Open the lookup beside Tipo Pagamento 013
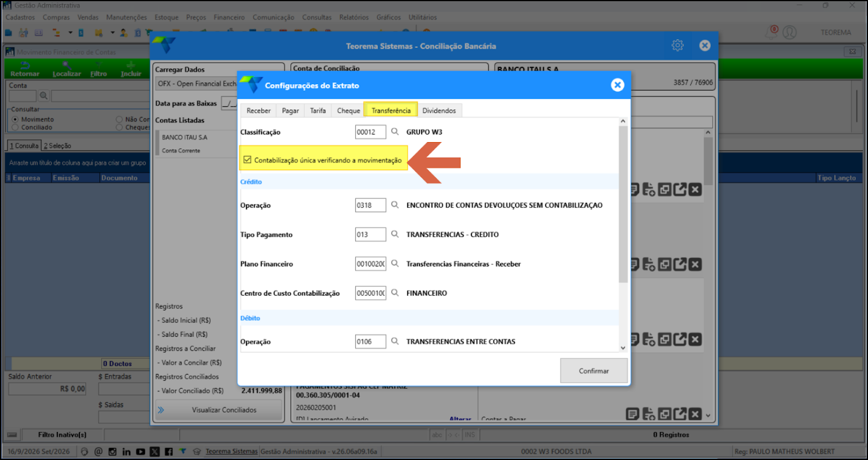Image resolution: width=868 pixels, height=460 pixels. (395, 234)
